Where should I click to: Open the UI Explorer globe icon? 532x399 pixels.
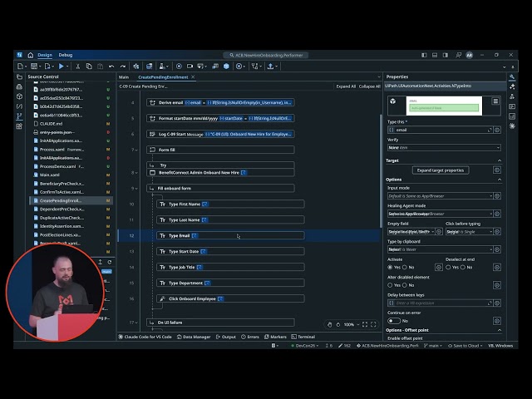point(226,66)
